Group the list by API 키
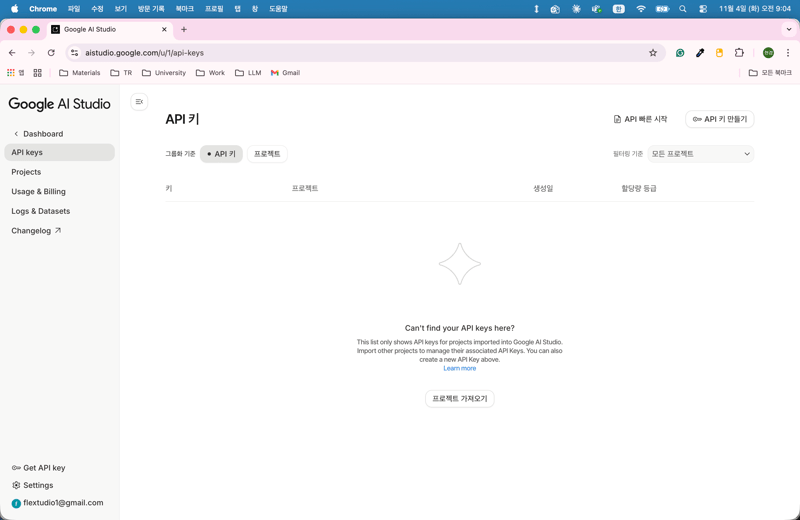The height and width of the screenshot is (520, 800). coord(221,154)
